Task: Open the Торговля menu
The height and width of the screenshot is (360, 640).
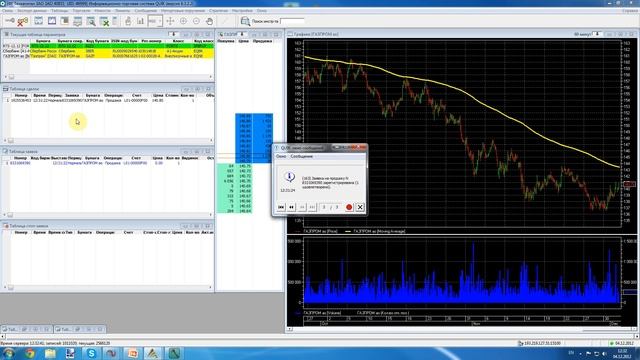Action: (81, 11)
